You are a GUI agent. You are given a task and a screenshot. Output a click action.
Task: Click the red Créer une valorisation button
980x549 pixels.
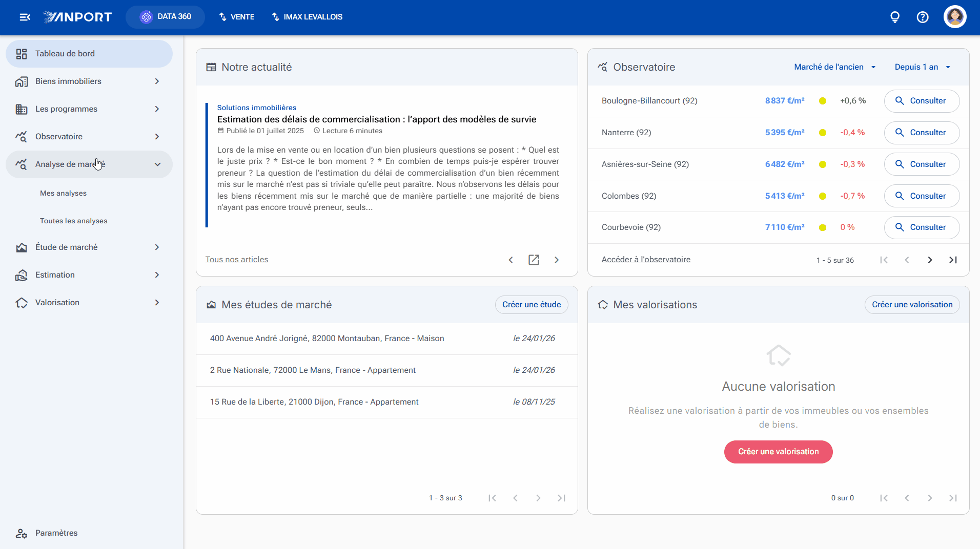click(778, 452)
